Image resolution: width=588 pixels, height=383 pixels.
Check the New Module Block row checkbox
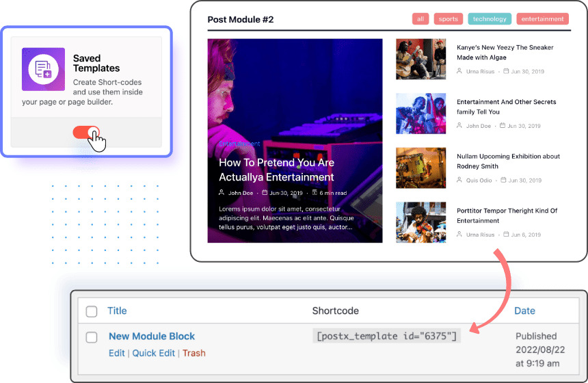pos(92,337)
